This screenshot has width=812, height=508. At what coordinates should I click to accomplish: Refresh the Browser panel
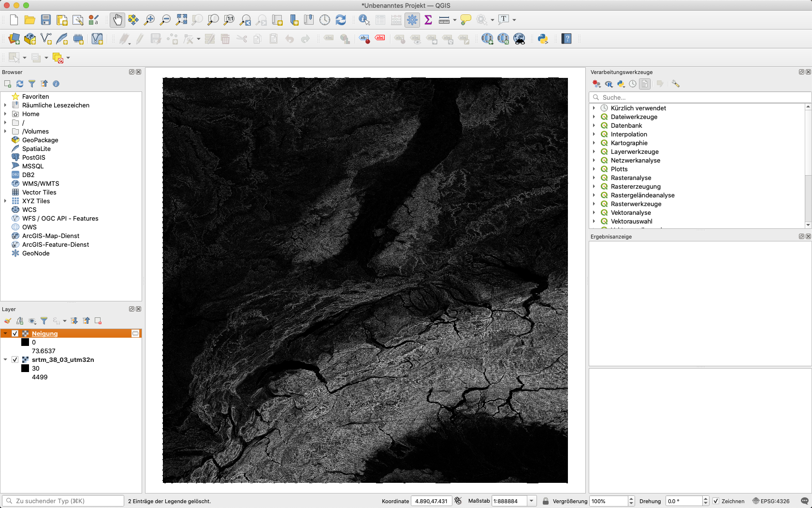20,84
